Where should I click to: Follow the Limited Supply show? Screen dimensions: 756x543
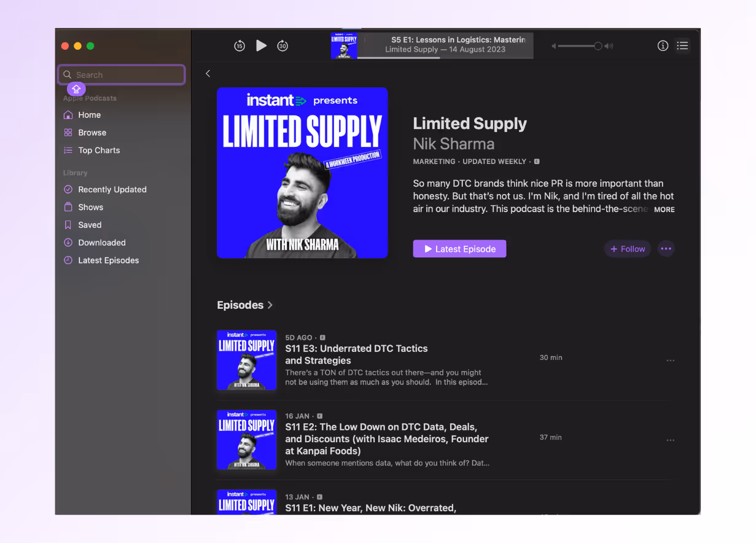point(628,249)
